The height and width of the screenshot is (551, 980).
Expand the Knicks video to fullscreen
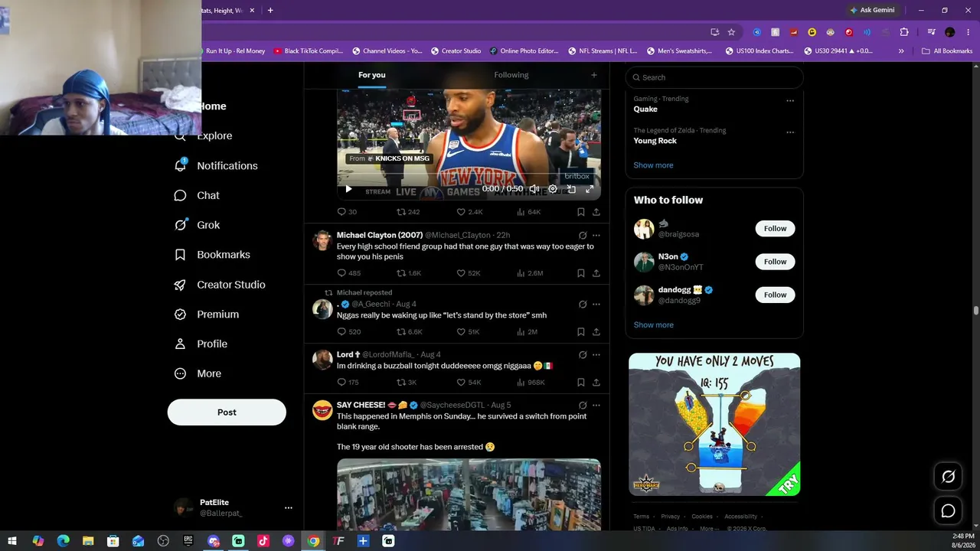[590, 189]
